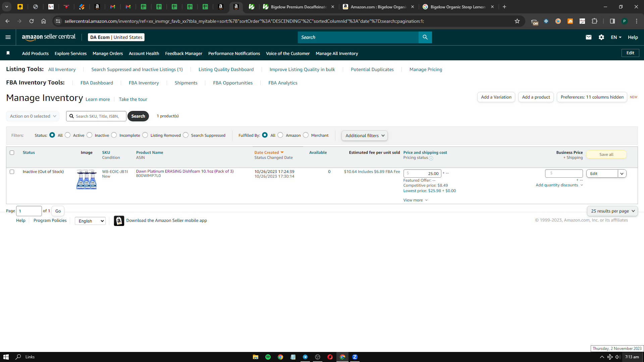Open Feedback Manager in the favorites bar

(x=183, y=54)
